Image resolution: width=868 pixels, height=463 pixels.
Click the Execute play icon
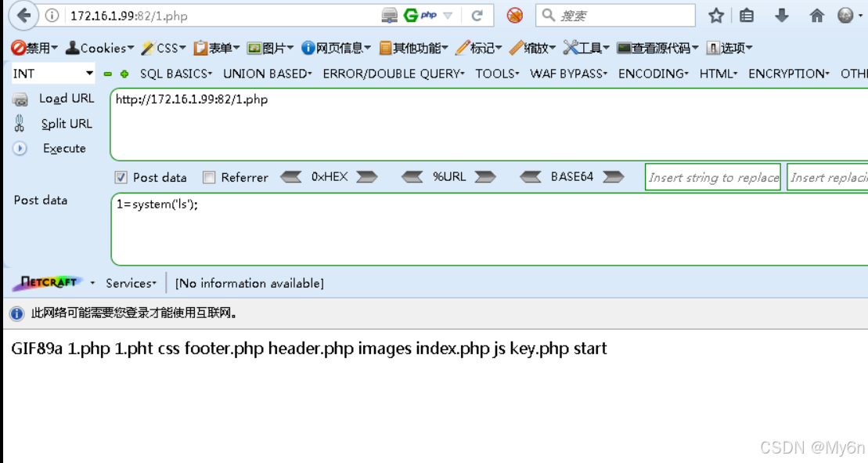point(20,148)
